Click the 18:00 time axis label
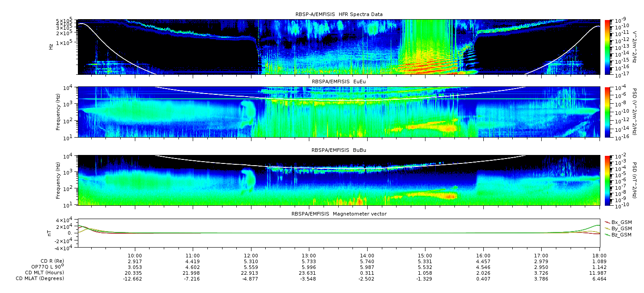 point(599,255)
